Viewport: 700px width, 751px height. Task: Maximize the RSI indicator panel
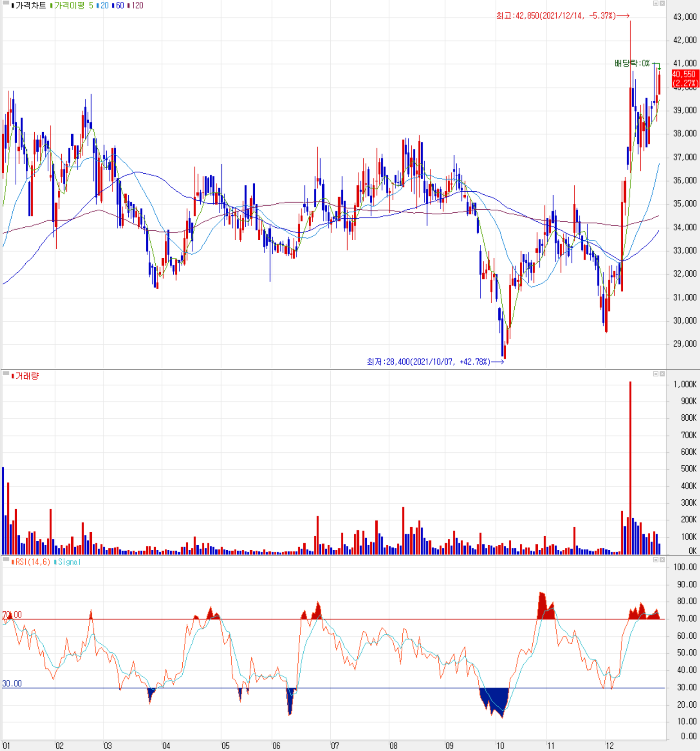(x=655, y=560)
